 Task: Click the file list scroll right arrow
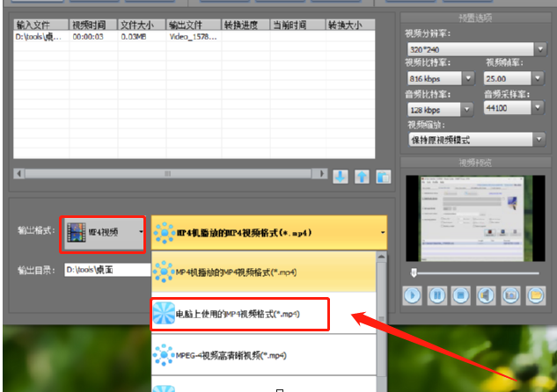tap(322, 173)
